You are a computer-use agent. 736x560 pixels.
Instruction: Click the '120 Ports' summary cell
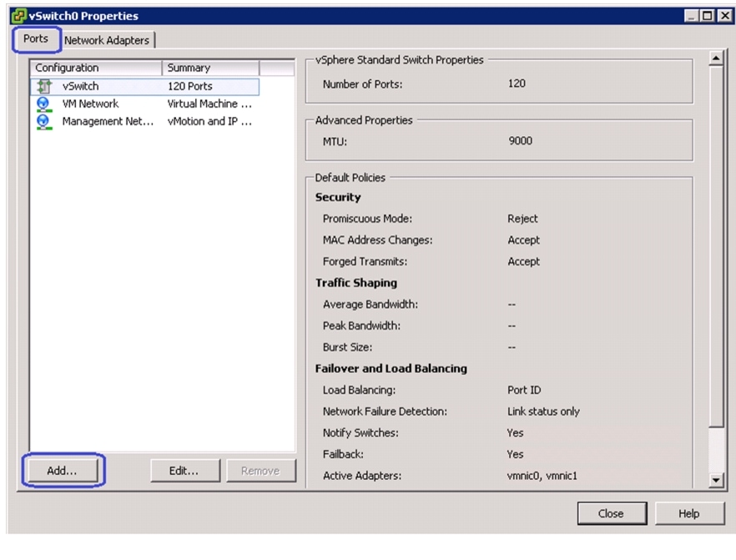[190, 86]
